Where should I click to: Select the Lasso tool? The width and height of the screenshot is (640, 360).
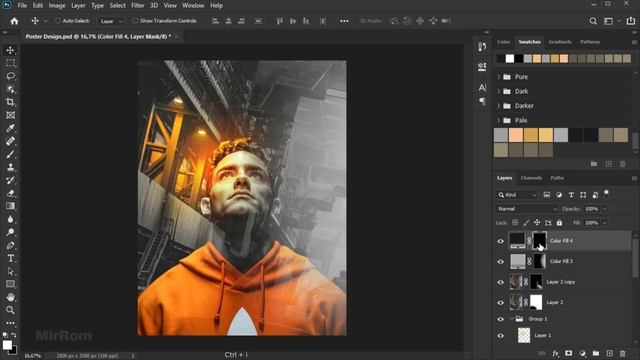[x=11, y=76]
